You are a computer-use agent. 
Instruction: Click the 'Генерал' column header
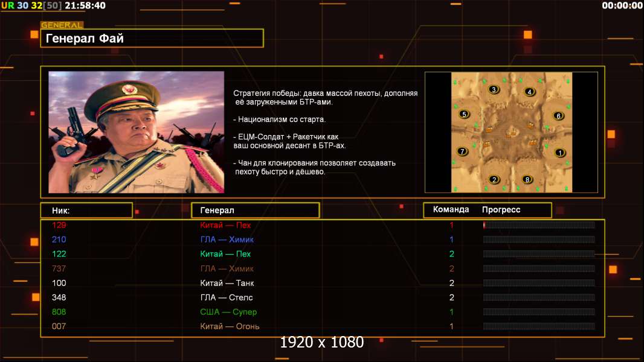click(255, 211)
